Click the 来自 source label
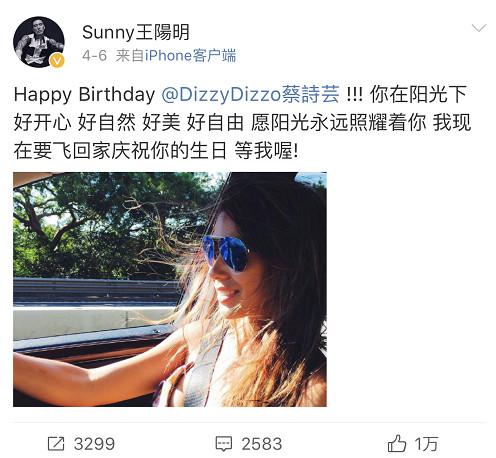 (x=130, y=55)
